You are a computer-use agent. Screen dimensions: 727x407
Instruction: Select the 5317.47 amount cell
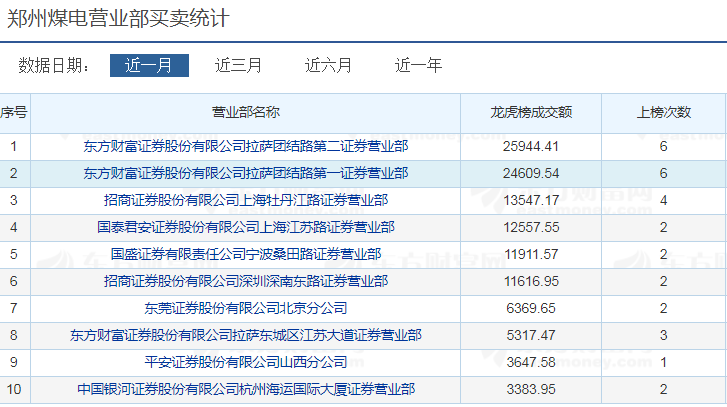[x=531, y=335]
